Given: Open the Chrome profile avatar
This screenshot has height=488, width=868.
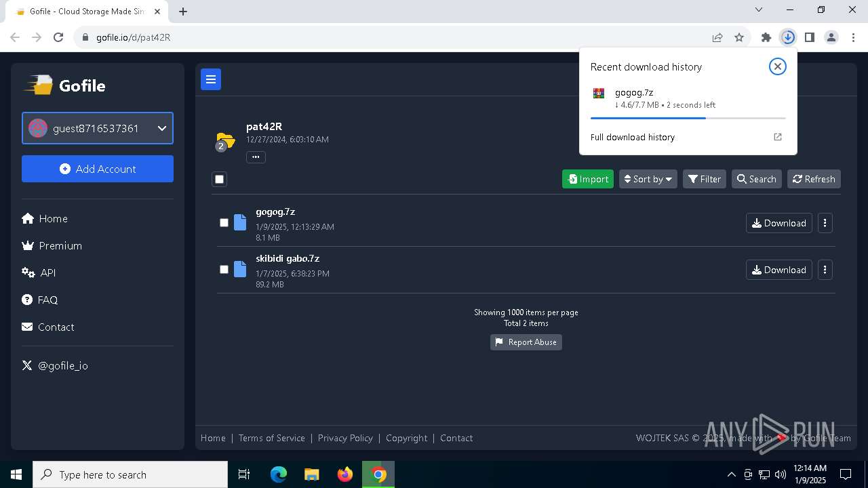Looking at the screenshot, I should click(831, 37).
